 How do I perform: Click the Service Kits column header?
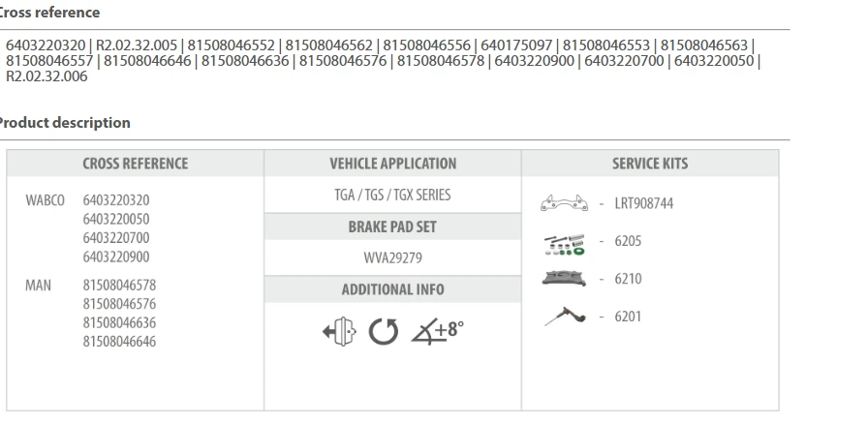(650, 164)
